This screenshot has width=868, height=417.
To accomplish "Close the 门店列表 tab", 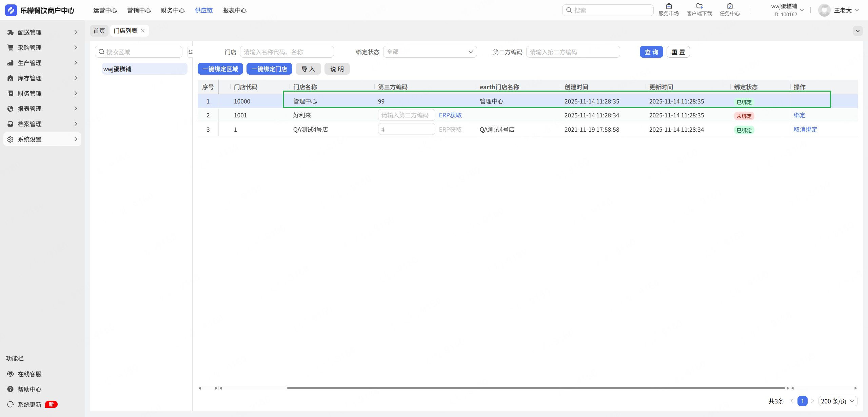I will 143,31.
